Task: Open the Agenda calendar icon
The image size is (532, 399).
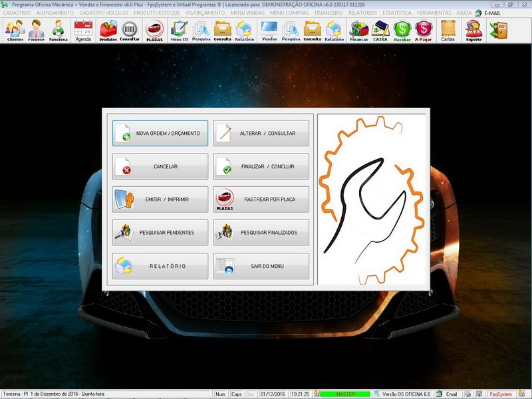Action: 83,30
